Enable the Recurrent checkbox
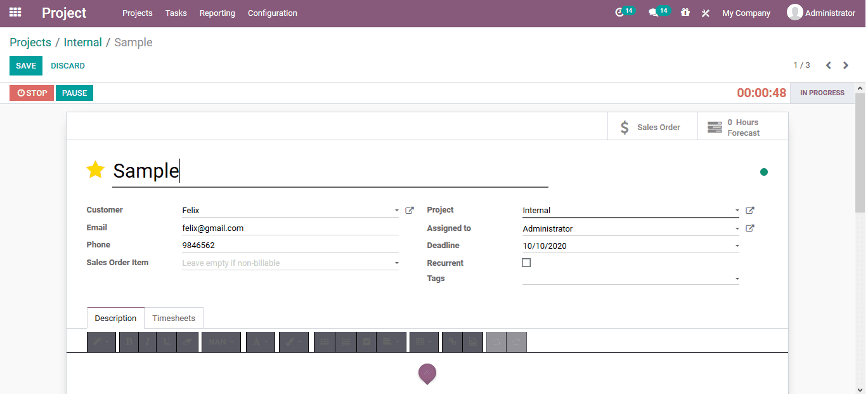 coord(526,262)
